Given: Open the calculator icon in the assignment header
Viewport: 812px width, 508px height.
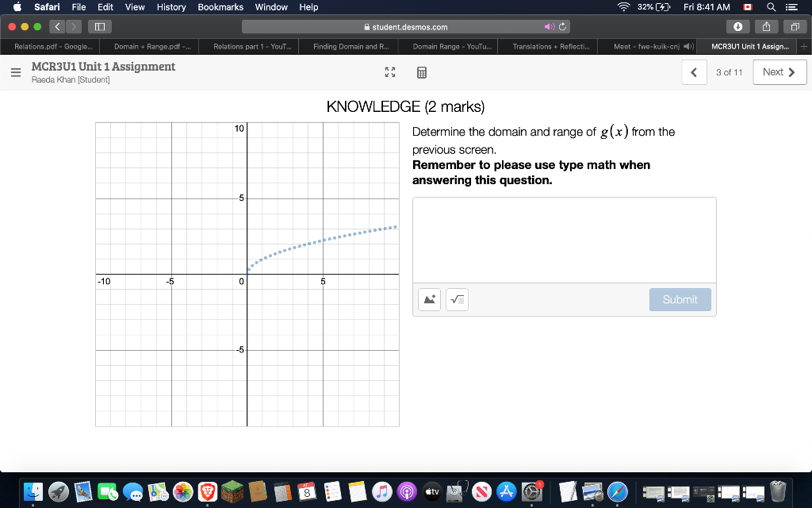Looking at the screenshot, I should coord(421,72).
